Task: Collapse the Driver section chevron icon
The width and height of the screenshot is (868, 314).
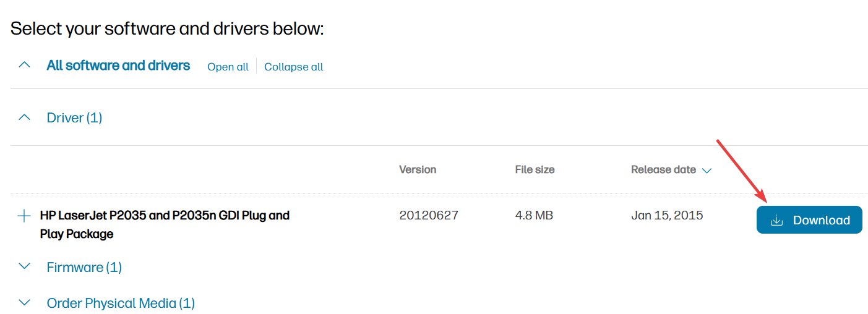Action: point(24,117)
